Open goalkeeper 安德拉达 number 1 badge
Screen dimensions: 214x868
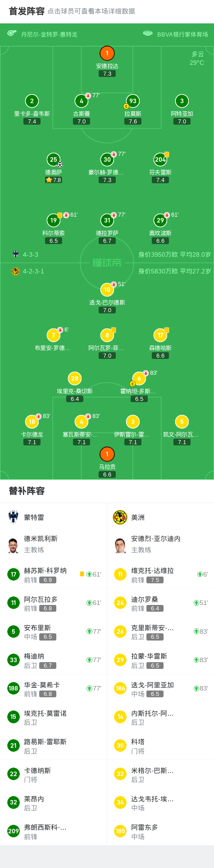(x=107, y=53)
